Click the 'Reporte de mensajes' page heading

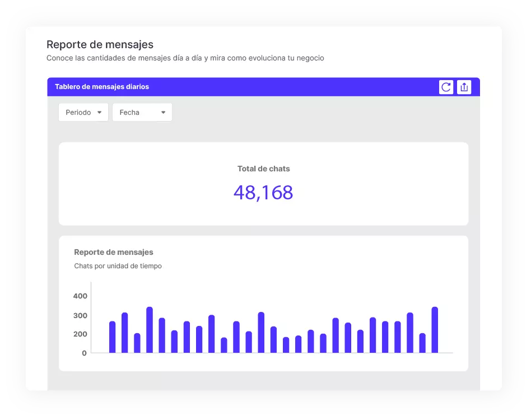click(100, 44)
